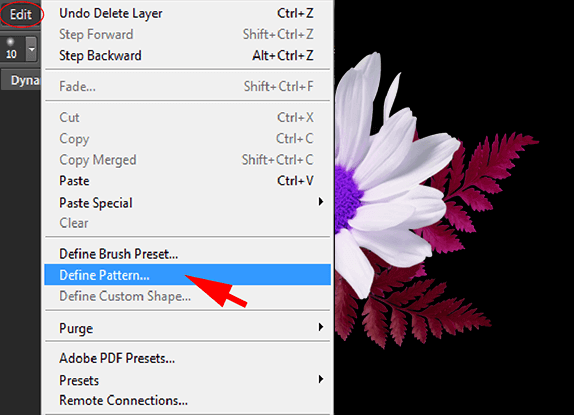Click Paste menu item
This screenshot has width=574, height=415.
(187, 181)
